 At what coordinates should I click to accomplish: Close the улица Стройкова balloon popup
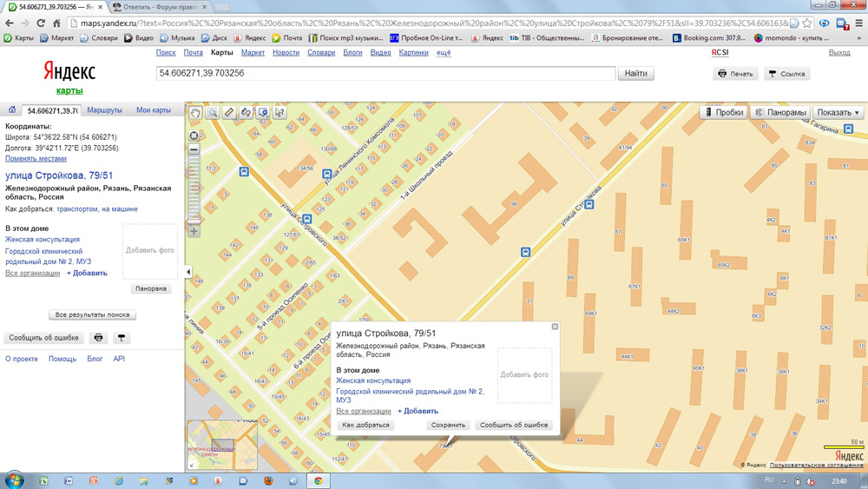[x=555, y=327]
